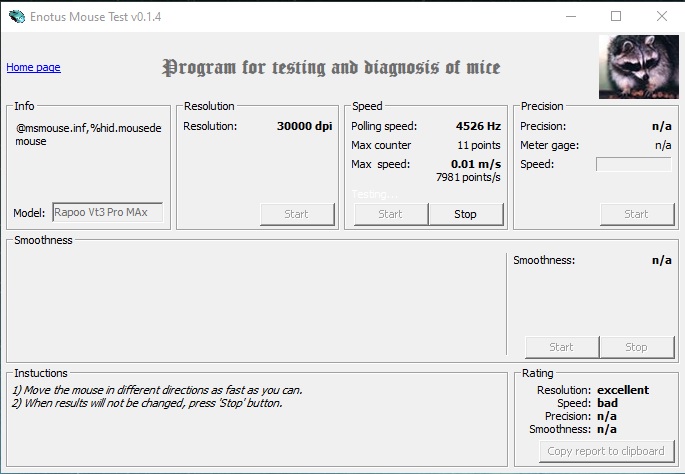Click the 4526 Hz polling speed value

tap(478, 126)
